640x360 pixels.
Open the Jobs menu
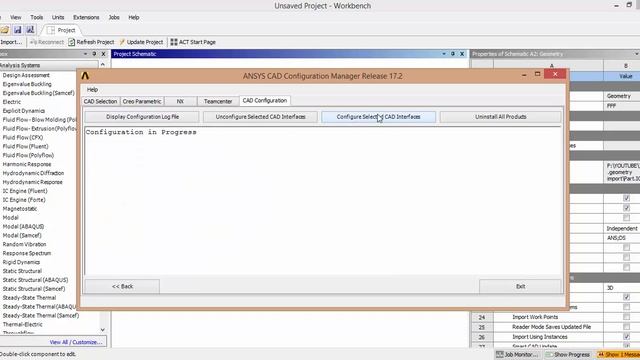coord(114,18)
